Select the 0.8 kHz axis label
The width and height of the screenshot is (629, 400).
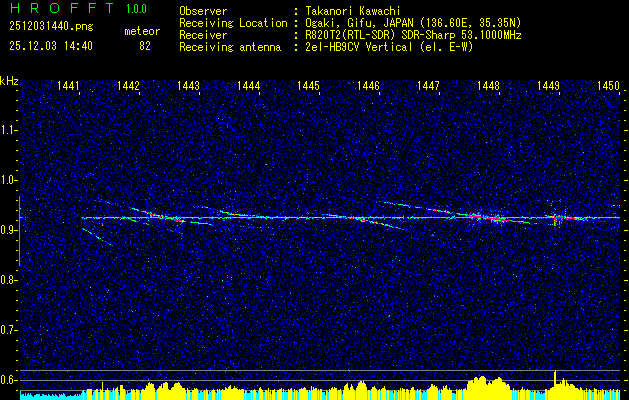point(9,279)
